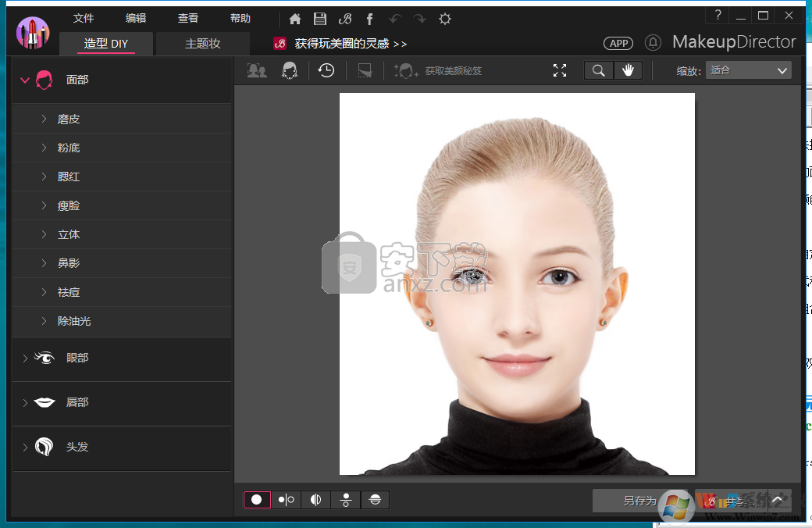Click the multi-face detection icon
The height and width of the screenshot is (528, 812).
256,70
